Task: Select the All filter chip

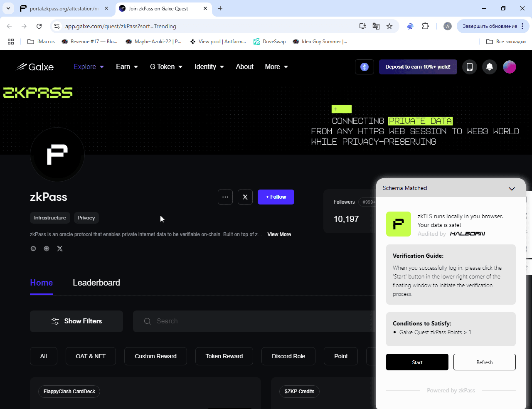Action: click(x=44, y=356)
